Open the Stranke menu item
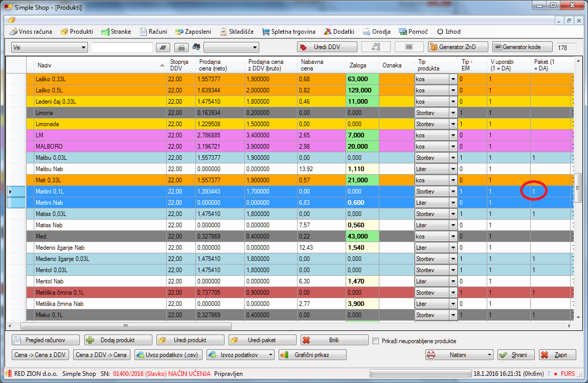 [116, 32]
